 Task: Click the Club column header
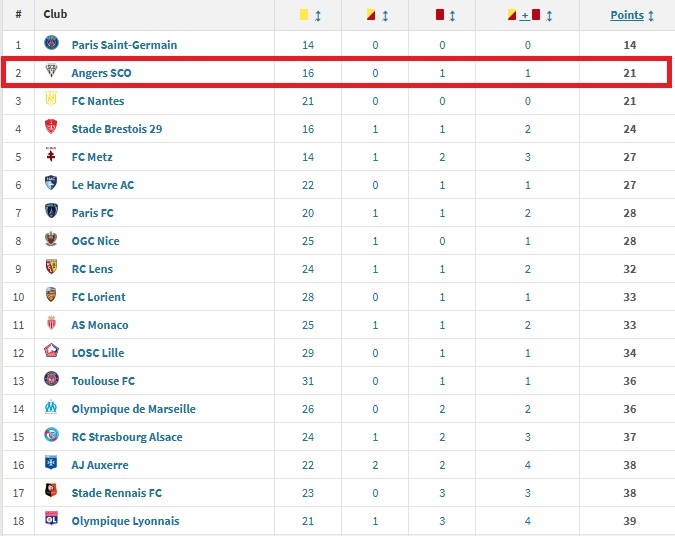pyautogui.click(x=55, y=16)
